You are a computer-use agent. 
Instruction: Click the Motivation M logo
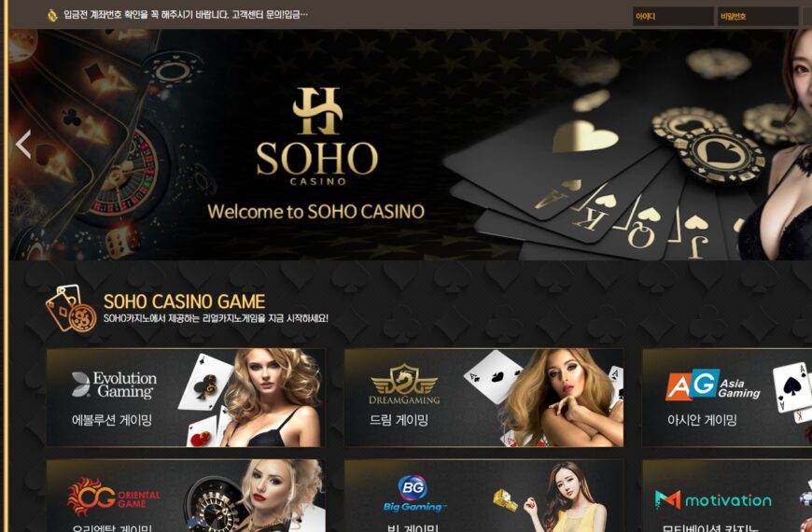tap(713, 500)
